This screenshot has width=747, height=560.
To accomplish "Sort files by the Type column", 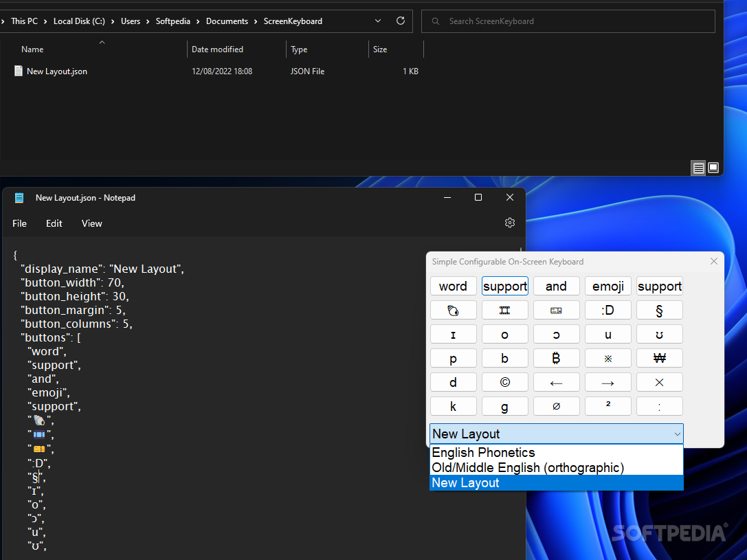I will tap(299, 49).
